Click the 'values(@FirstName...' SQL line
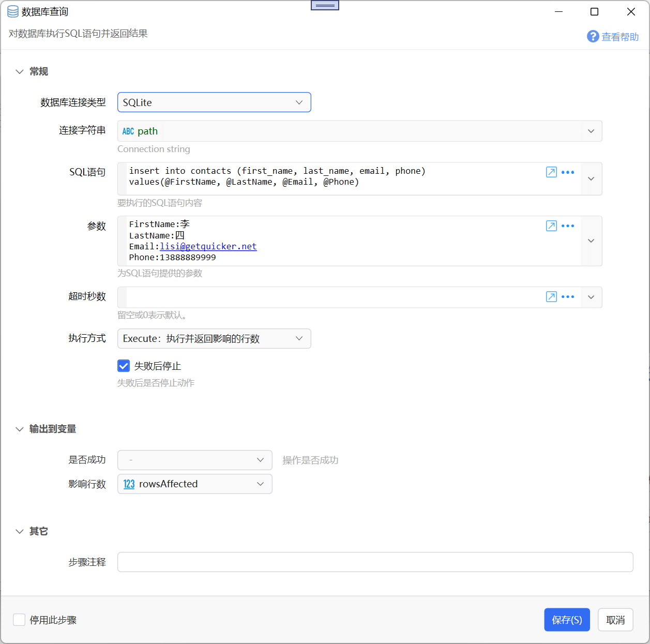The height and width of the screenshot is (644, 650). 244,182
